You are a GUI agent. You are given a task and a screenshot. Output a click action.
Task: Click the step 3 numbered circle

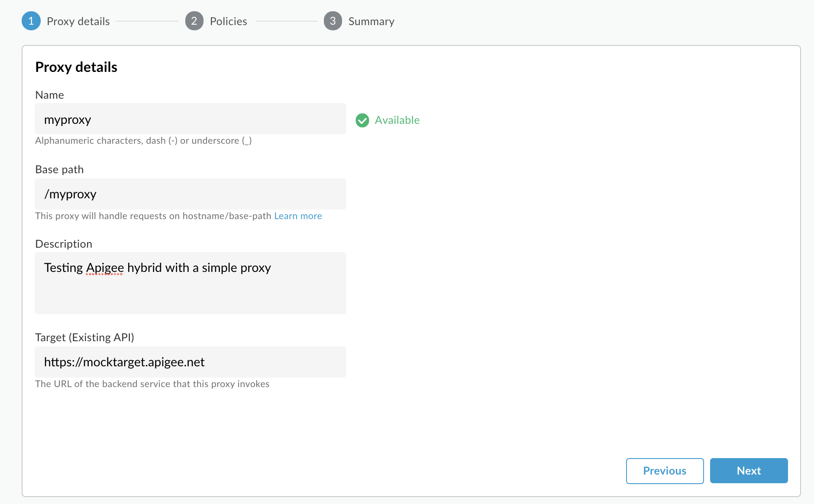coord(333,21)
